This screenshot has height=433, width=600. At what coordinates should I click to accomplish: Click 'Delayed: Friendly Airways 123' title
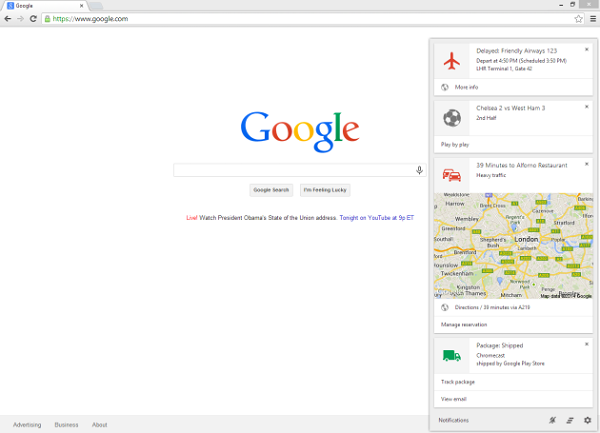tap(517, 50)
